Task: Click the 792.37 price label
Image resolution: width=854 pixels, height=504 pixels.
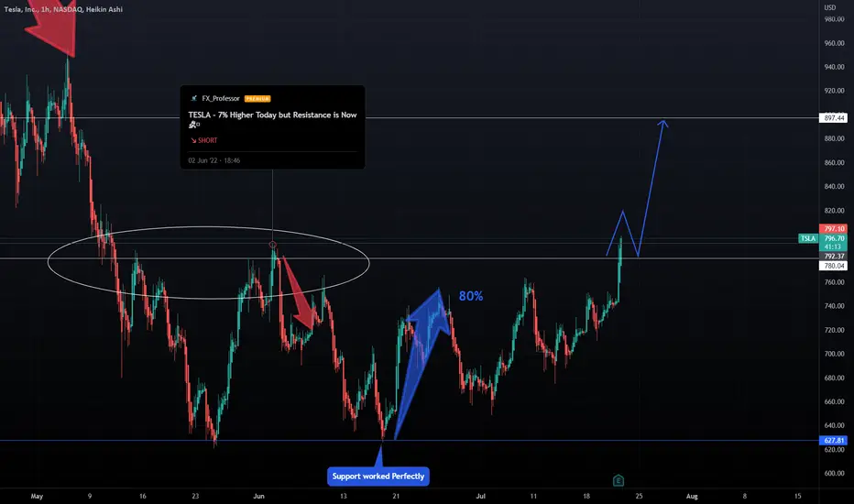Action: (833, 256)
